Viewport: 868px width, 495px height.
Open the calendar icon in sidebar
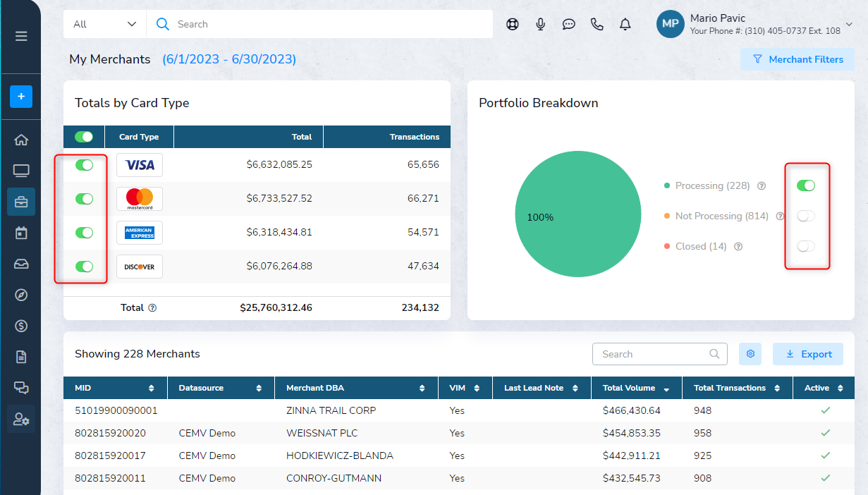pos(21,233)
